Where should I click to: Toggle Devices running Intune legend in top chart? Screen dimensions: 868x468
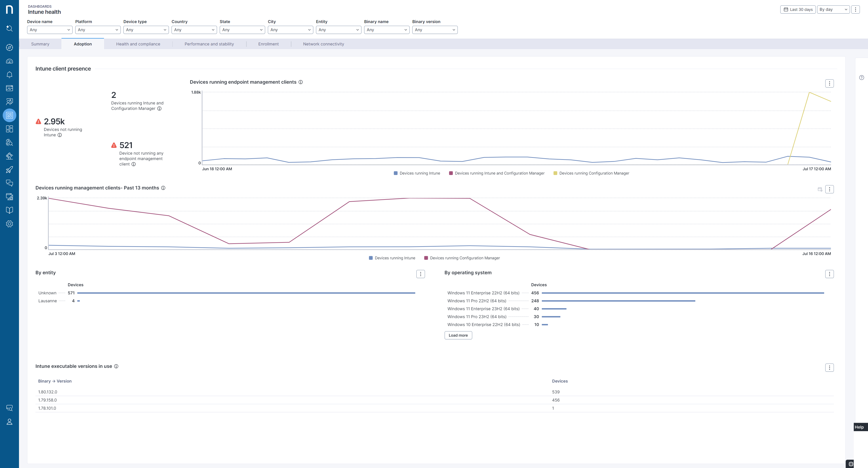coord(420,173)
